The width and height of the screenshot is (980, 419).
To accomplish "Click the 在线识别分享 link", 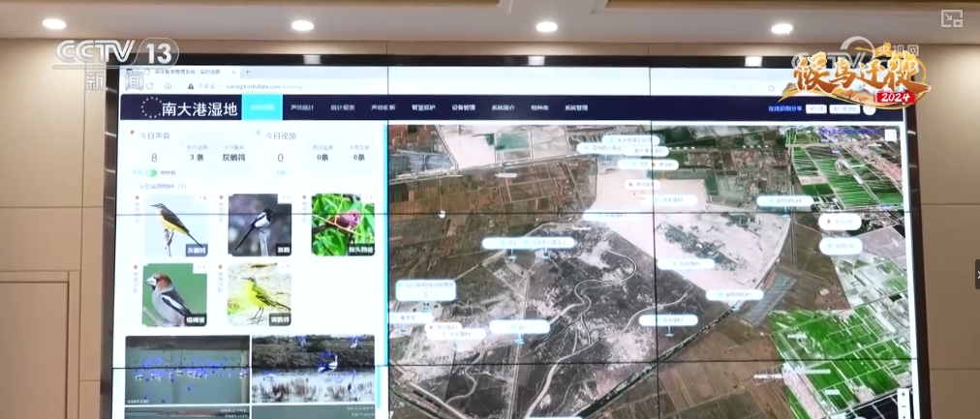I will click(x=783, y=109).
